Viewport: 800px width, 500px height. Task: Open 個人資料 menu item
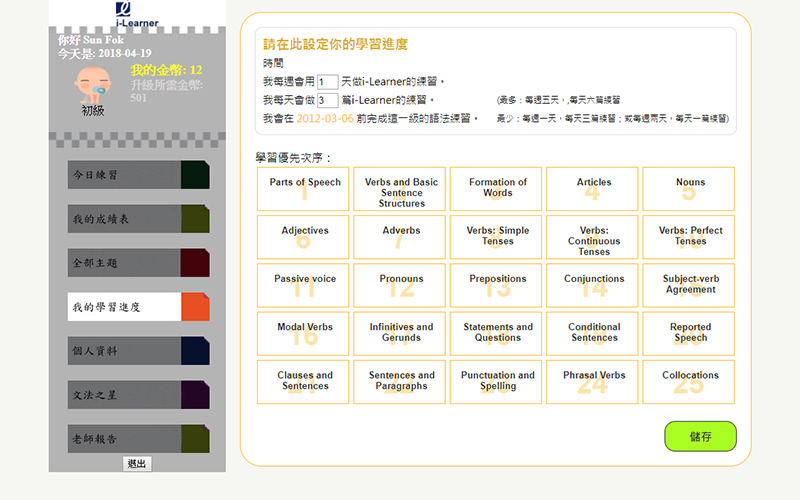(x=138, y=351)
